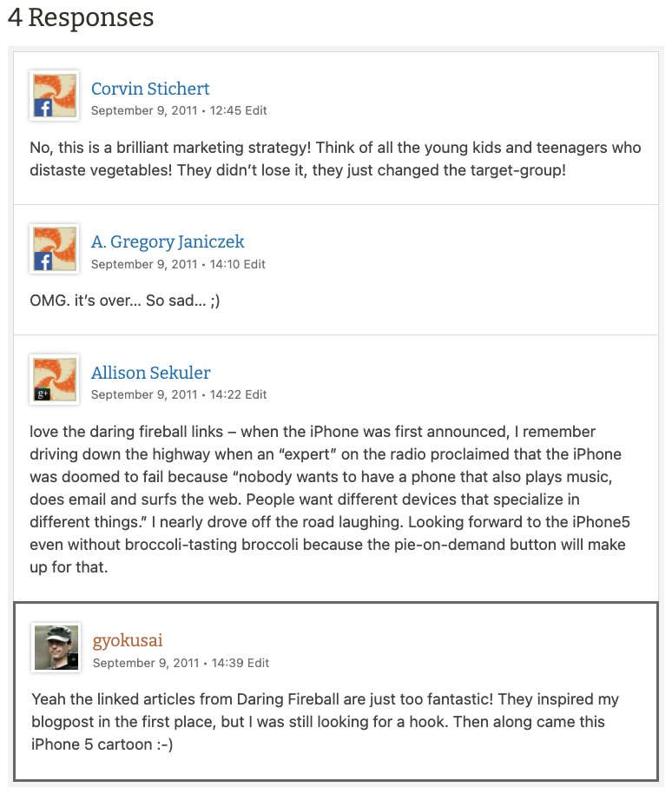Click the Google+ badge on Allison Sekuler's avatar
This screenshot has height=794, width=672.
click(x=41, y=394)
